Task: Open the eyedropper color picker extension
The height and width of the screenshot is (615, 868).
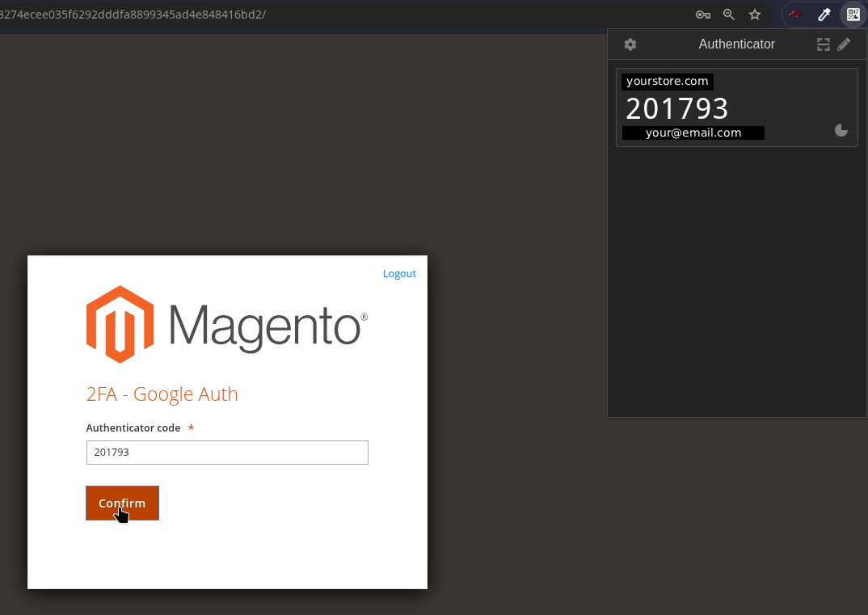Action: [824, 15]
